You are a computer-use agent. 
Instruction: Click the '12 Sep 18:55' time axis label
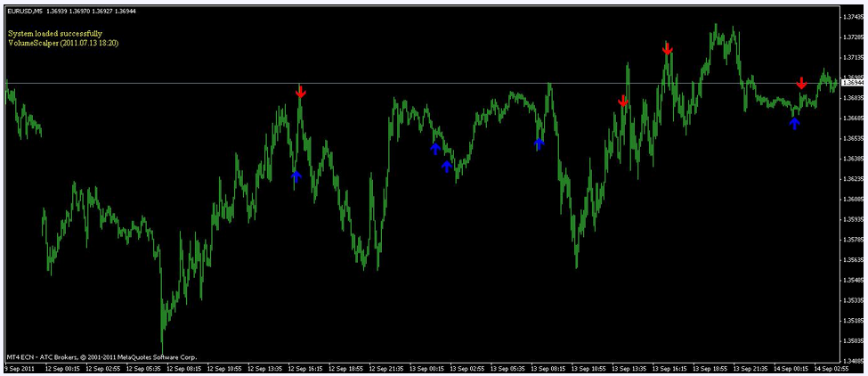[x=346, y=368]
